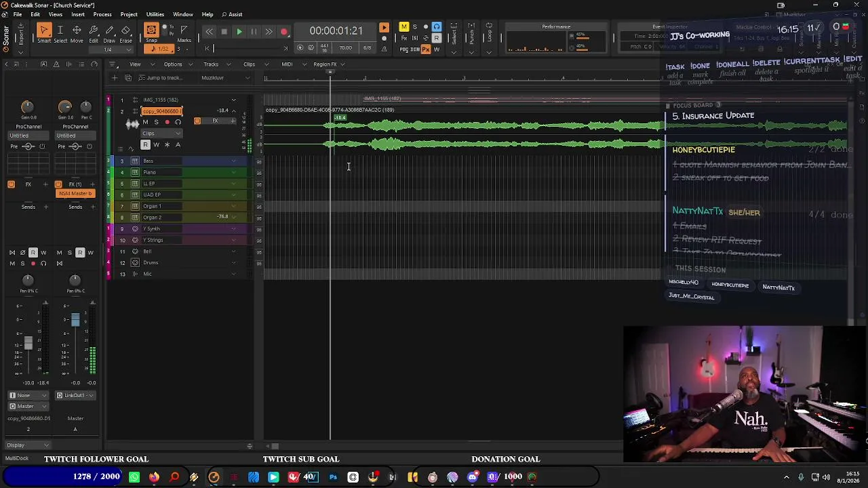Fast forward the transport
This screenshot has width=868, height=488.
click(269, 32)
